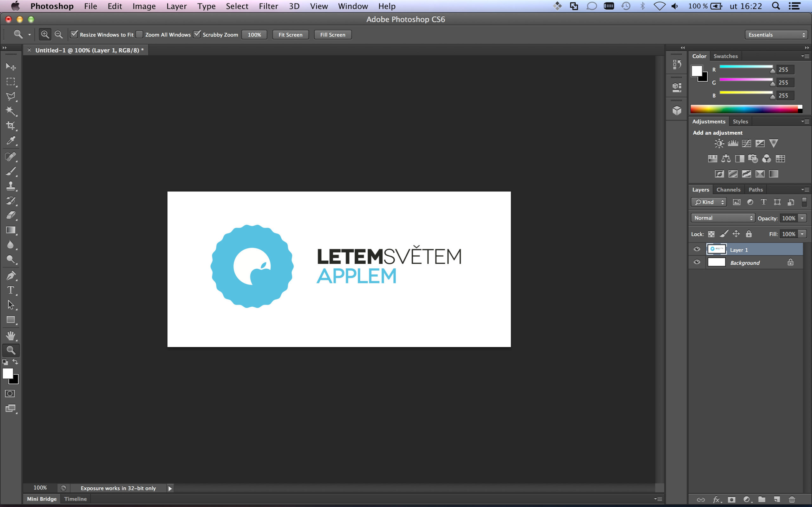Screen dimensions: 812x507
Task: Switch to the Channels tab
Action: [x=728, y=189]
